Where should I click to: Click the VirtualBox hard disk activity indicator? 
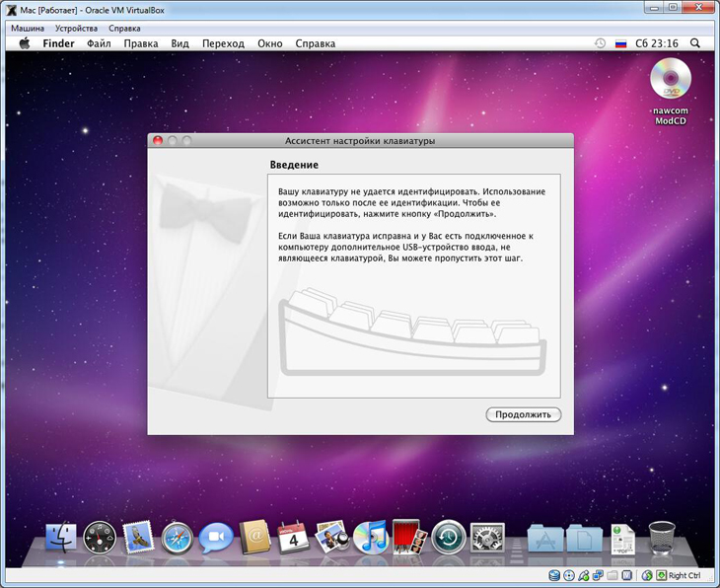(x=553, y=575)
